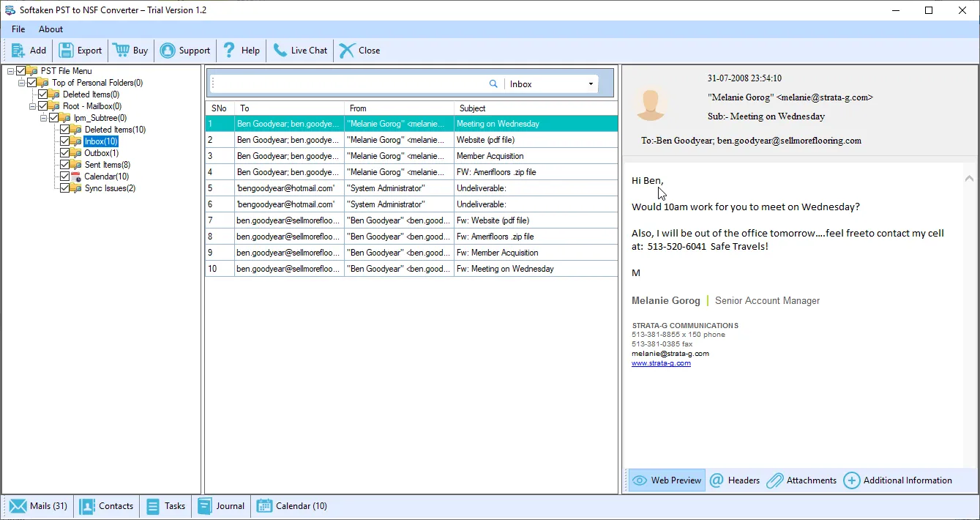Sort by To column header
The height and width of the screenshot is (520, 980).
pyautogui.click(x=289, y=108)
